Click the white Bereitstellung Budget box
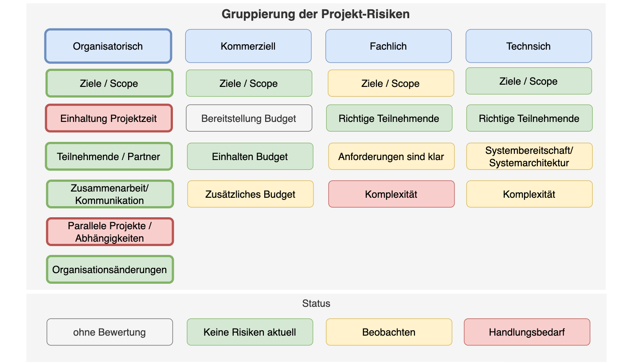This screenshot has height=364, width=638. tap(249, 118)
